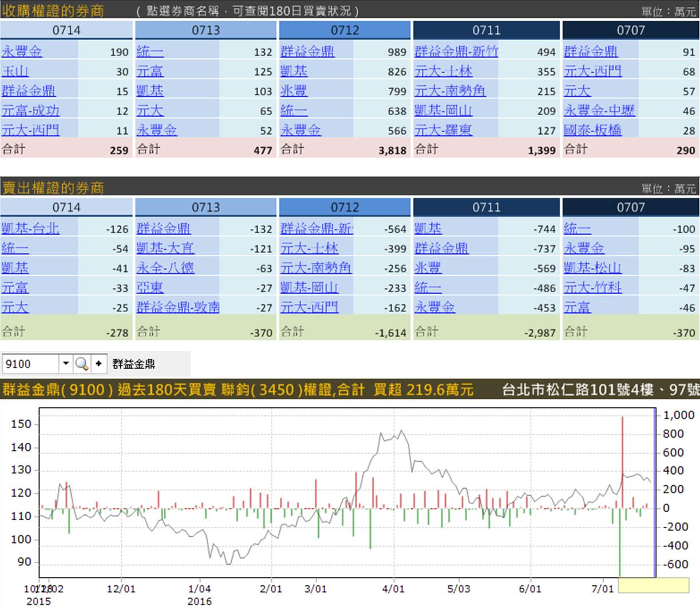The image size is (700, 610).
Task: Open 永豐金 link in 0714 buying column
Action: [22, 52]
